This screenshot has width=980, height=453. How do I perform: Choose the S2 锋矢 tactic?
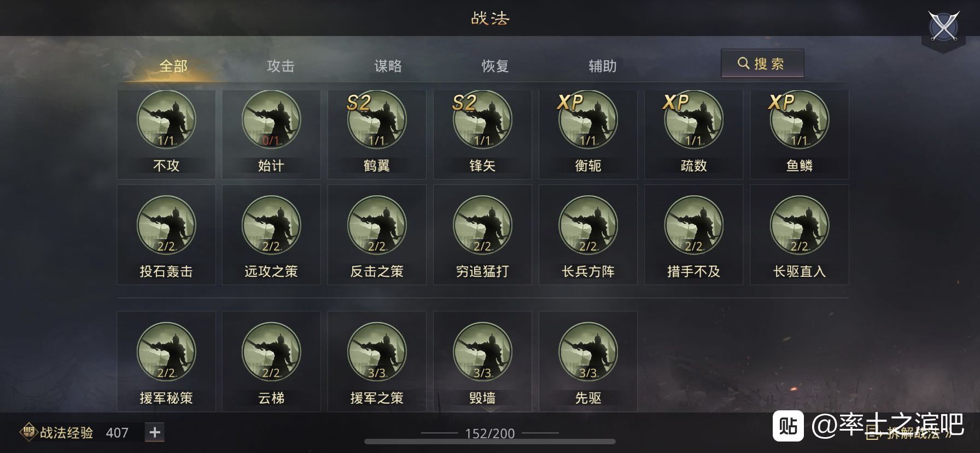482,120
